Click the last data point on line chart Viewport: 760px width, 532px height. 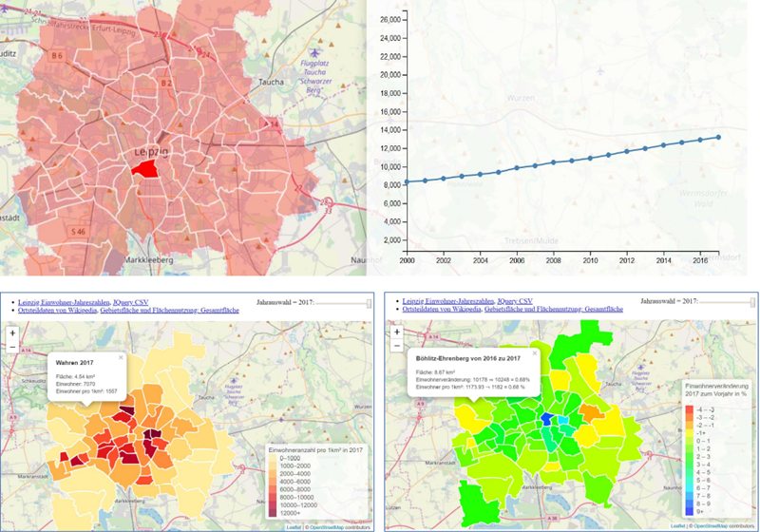pyautogui.click(x=718, y=137)
